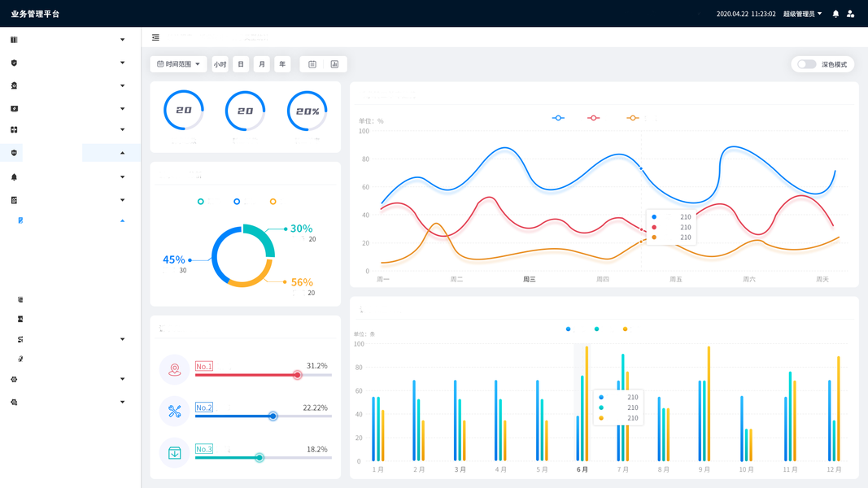Expand arrow beside the webcam sidebar item

(x=122, y=85)
